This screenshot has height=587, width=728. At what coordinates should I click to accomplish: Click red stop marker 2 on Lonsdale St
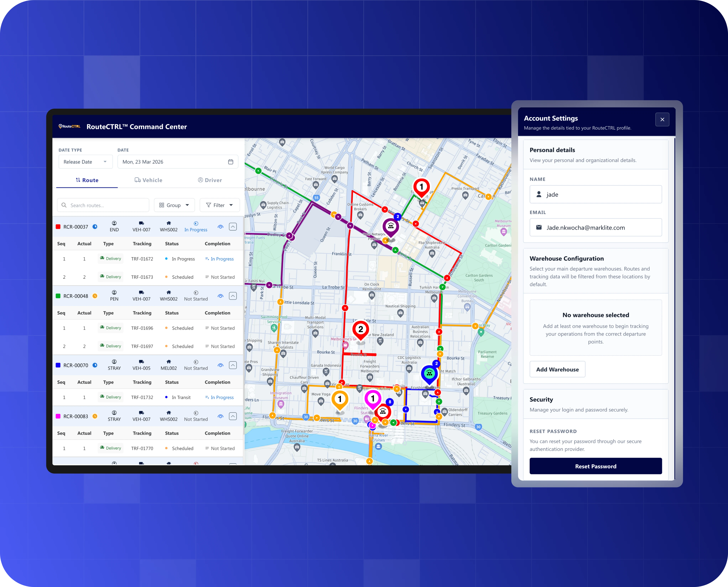(x=361, y=330)
